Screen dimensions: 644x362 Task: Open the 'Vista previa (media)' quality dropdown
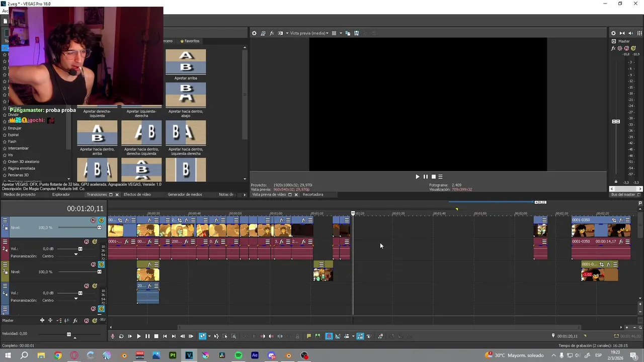click(309, 33)
